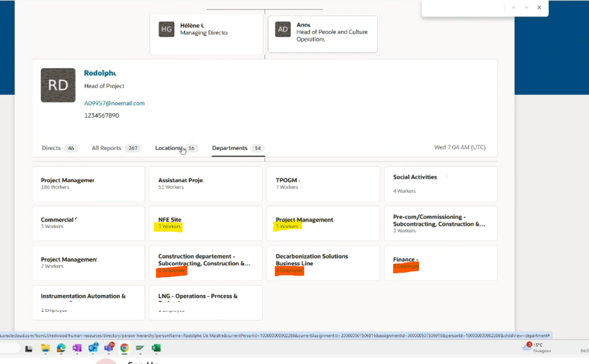Image resolution: width=589 pixels, height=364 pixels.
Task: Open the All Reports tab
Action: [106, 147]
